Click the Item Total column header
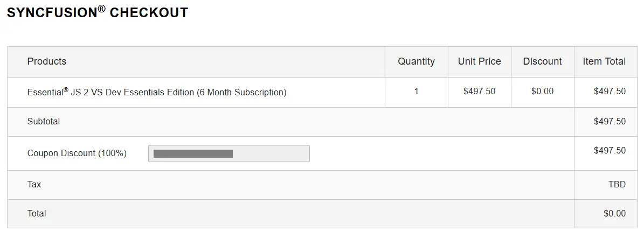 point(604,61)
